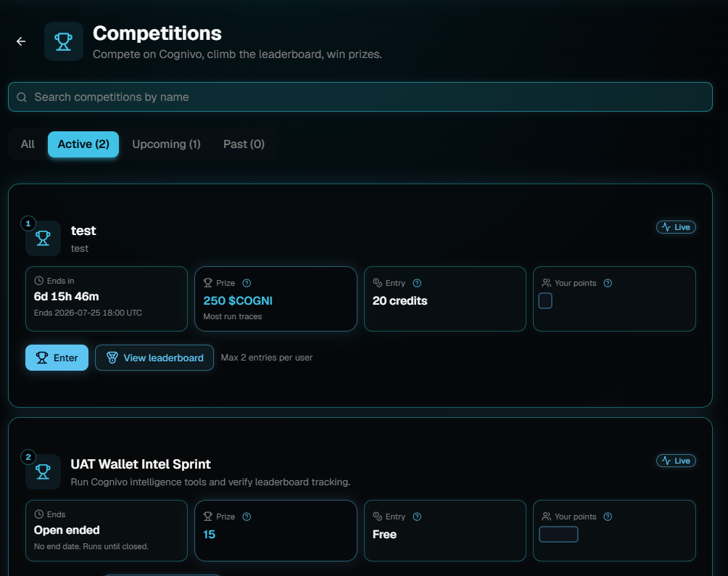The width and height of the screenshot is (728, 576).
Task: Click Ends 2026-07-25 18:00 UTC text
Action: [x=88, y=313]
